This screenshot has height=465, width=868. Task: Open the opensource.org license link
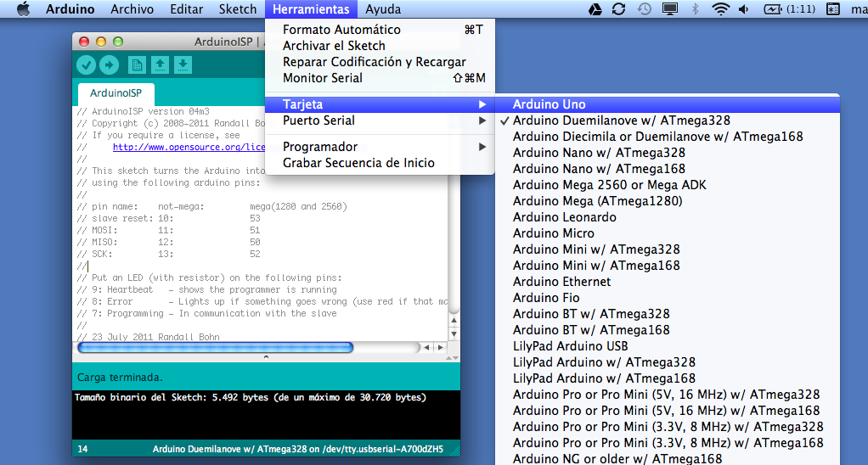[189, 147]
